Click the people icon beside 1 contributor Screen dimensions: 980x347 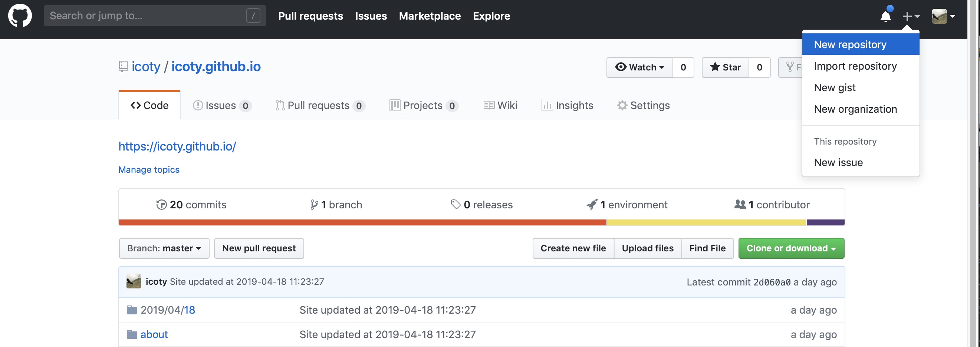740,204
